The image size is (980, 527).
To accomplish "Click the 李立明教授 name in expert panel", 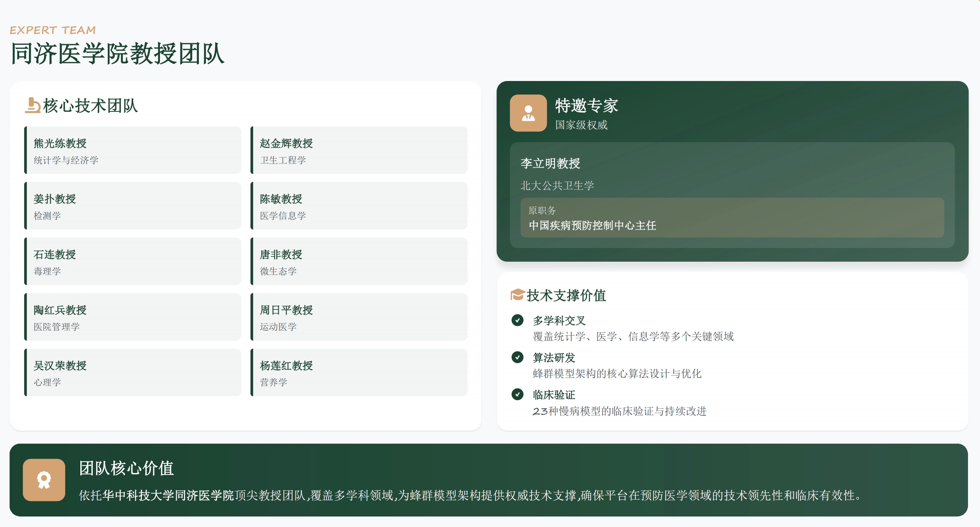I will [550, 164].
